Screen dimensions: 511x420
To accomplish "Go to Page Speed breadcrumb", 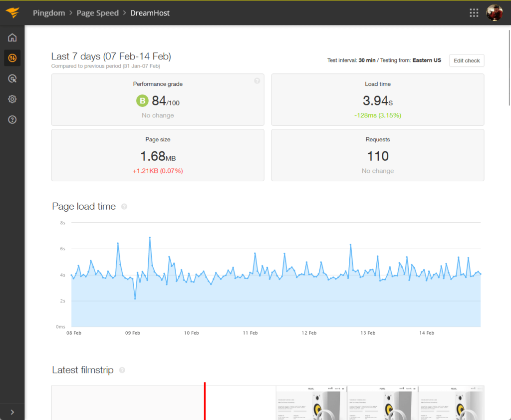I will coord(97,13).
